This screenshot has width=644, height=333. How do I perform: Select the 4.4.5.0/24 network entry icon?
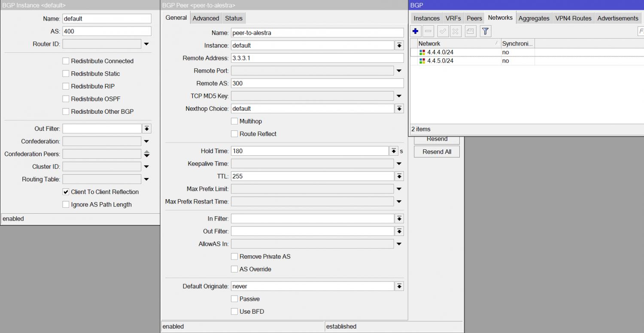pyautogui.click(x=422, y=61)
